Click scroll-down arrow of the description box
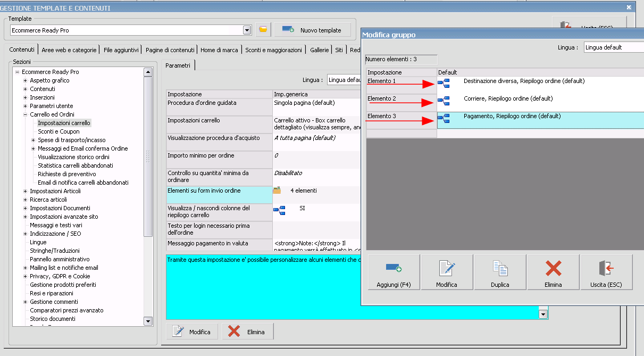Image resolution: width=644 pixels, height=356 pixels. click(543, 314)
